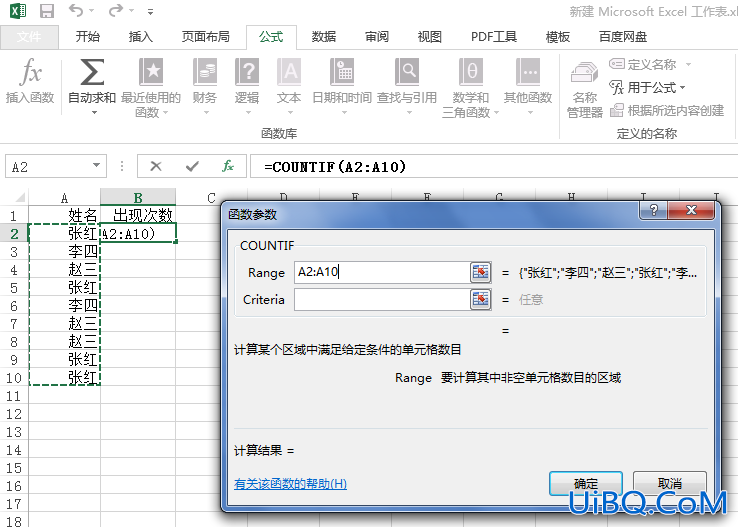Click the OK (确定) button in the dialog
Viewport: 738px width, 527px height.
point(586,483)
